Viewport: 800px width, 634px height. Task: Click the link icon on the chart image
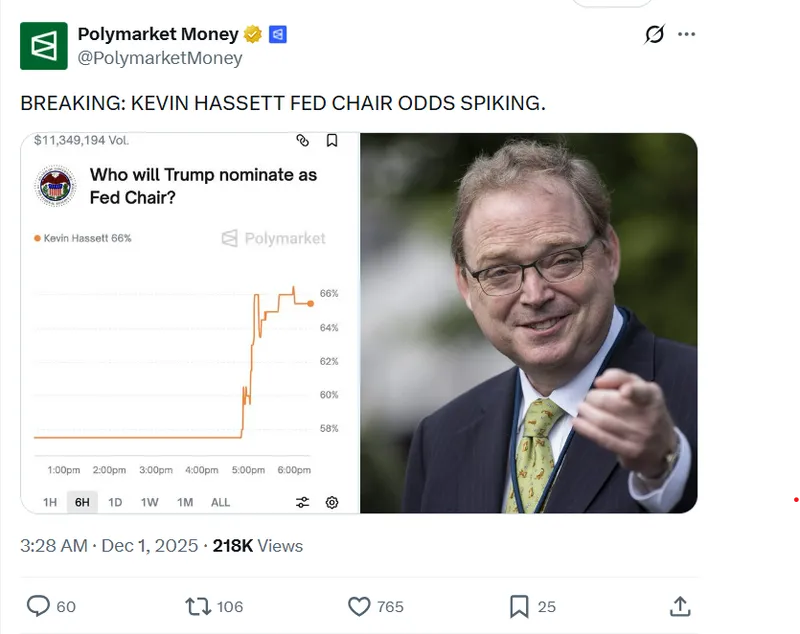point(305,140)
